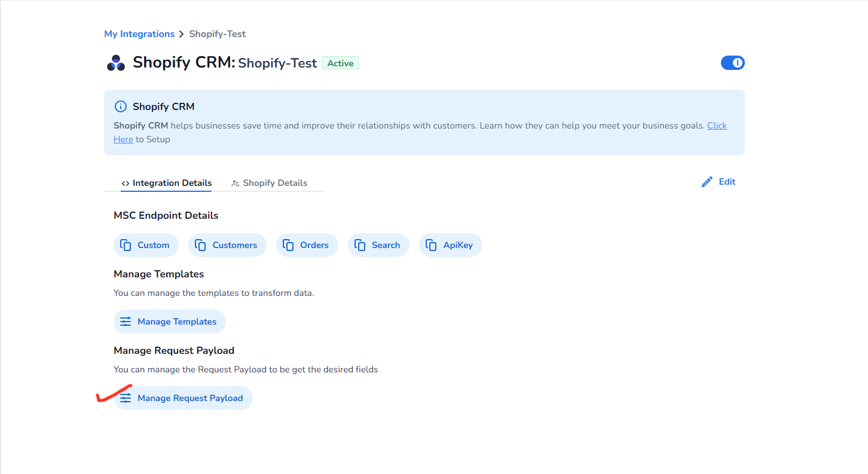Viewport: 868px width, 474px height.
Task: Click the Shopify CRM banner title
Action: coord(164,106)
